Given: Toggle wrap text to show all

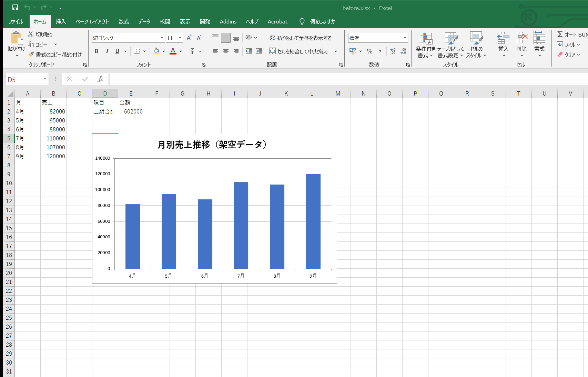Looking at the screenshot, I should (301, 38).
